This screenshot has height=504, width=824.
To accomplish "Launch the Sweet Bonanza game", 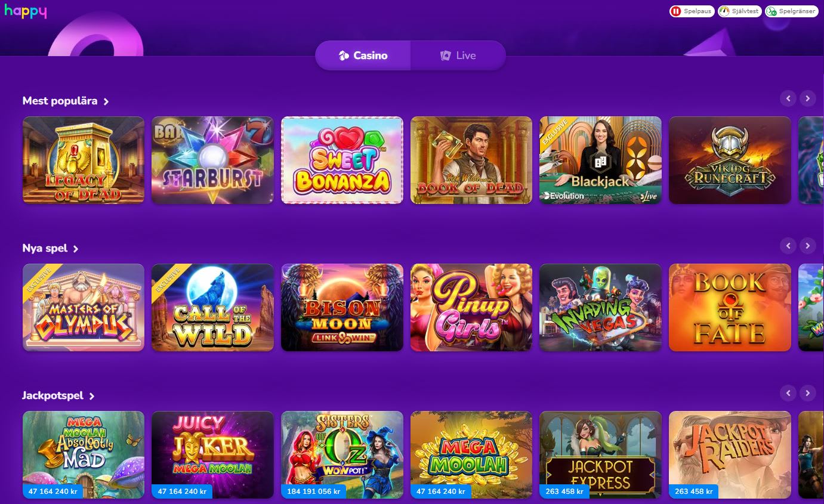I will click(x=342, y=160).
